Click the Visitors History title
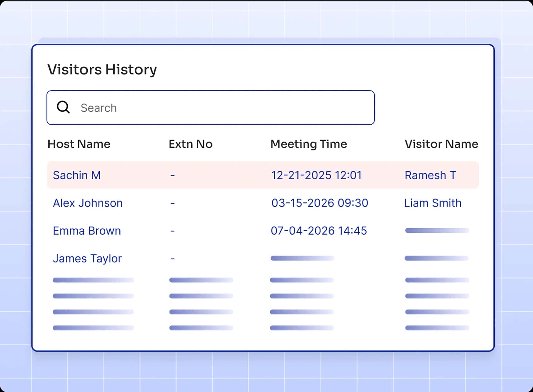The width and height of the screenshot is (533, 392). point(102,69)
